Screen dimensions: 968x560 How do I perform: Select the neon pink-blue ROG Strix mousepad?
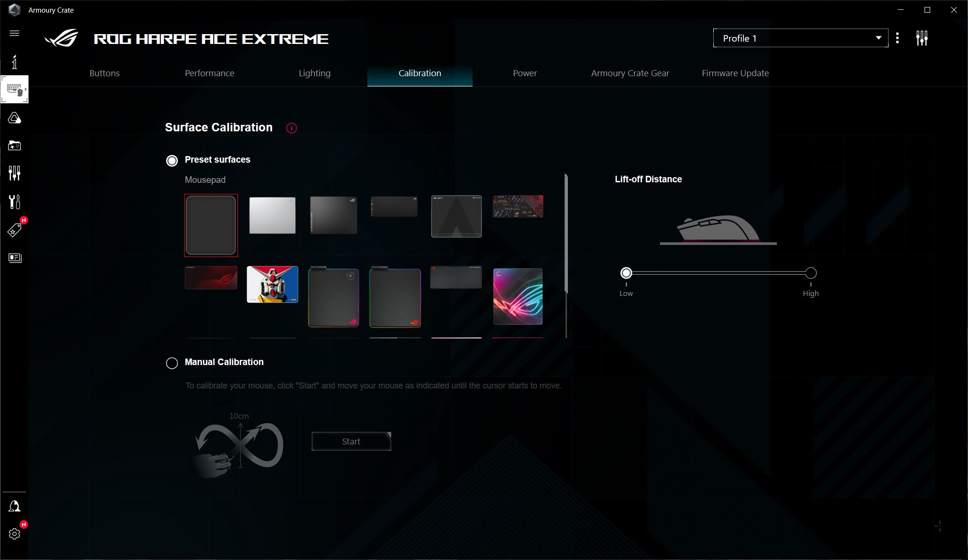coord(518,296)
